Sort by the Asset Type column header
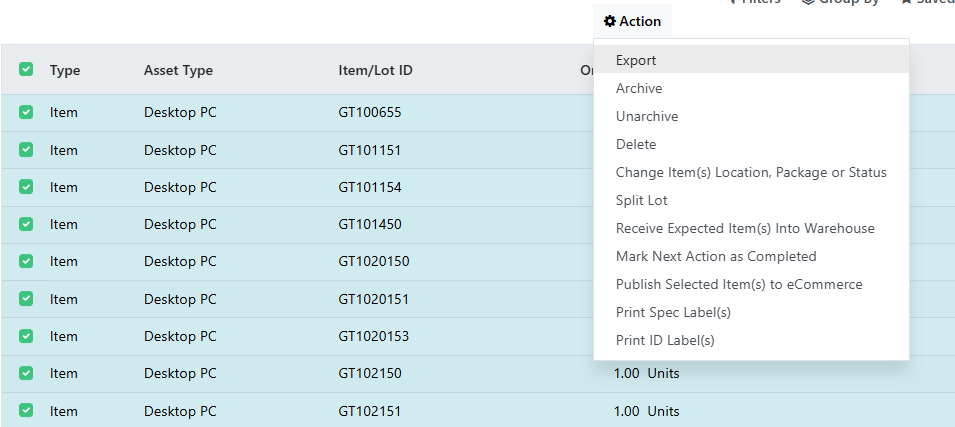The image size is (955, 427). 178,70
